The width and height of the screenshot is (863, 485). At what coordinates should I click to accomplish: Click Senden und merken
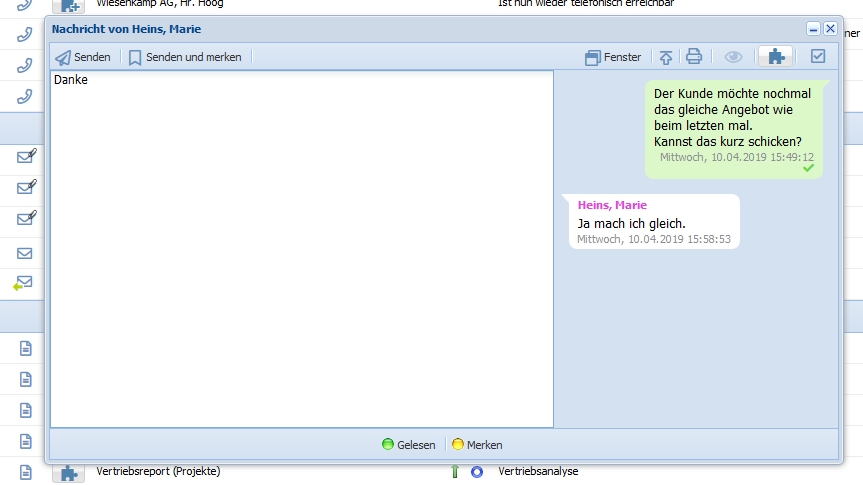185,57
